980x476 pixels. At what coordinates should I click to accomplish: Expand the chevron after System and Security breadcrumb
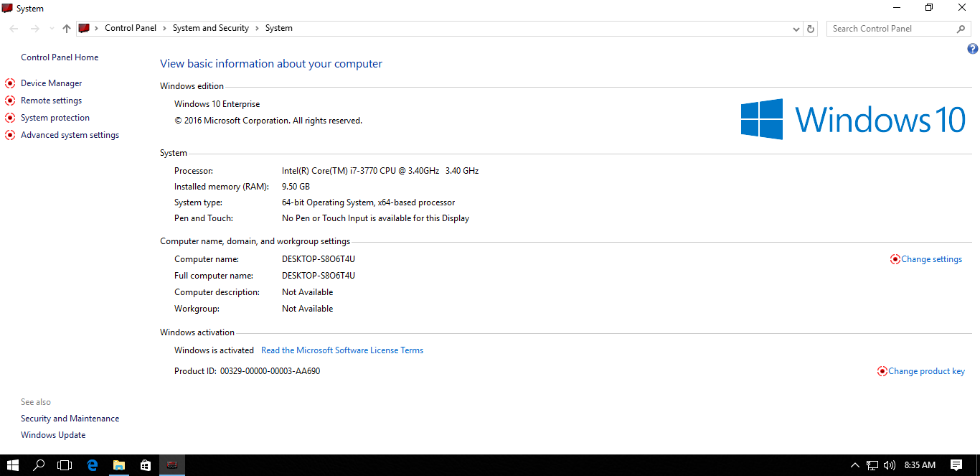click(x=257, y=28)
